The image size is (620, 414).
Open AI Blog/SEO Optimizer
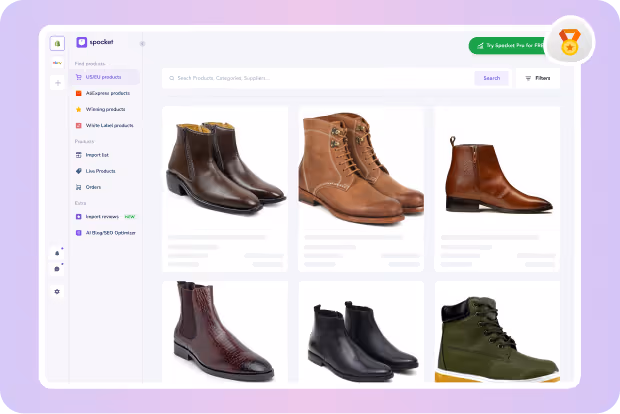(111, 233)
